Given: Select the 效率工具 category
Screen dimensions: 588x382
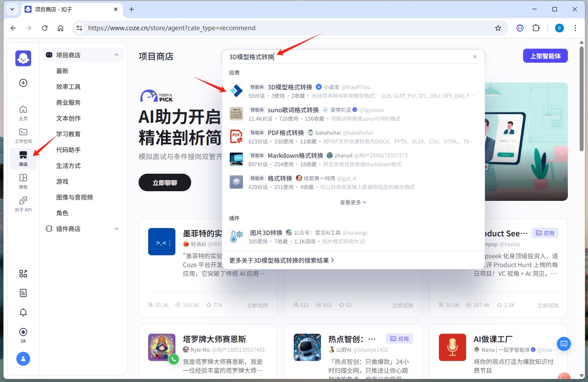Looking at the screenshot, I should point(68,87).
